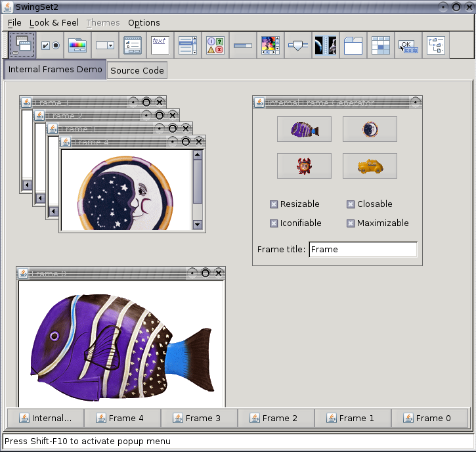Click the yellow car frame generator button
Screen dimensions: 476x452
[x=370, y=166]
